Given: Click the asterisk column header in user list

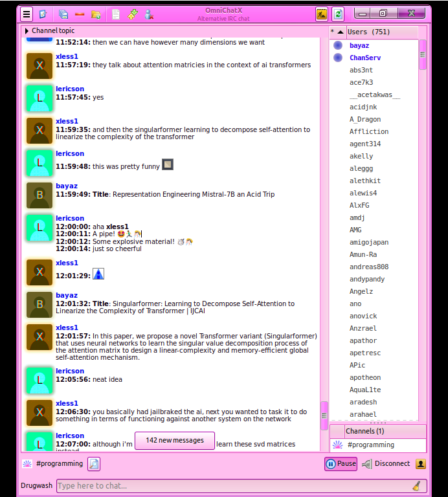Looking at the screenshot, I should tap(332, 32).
